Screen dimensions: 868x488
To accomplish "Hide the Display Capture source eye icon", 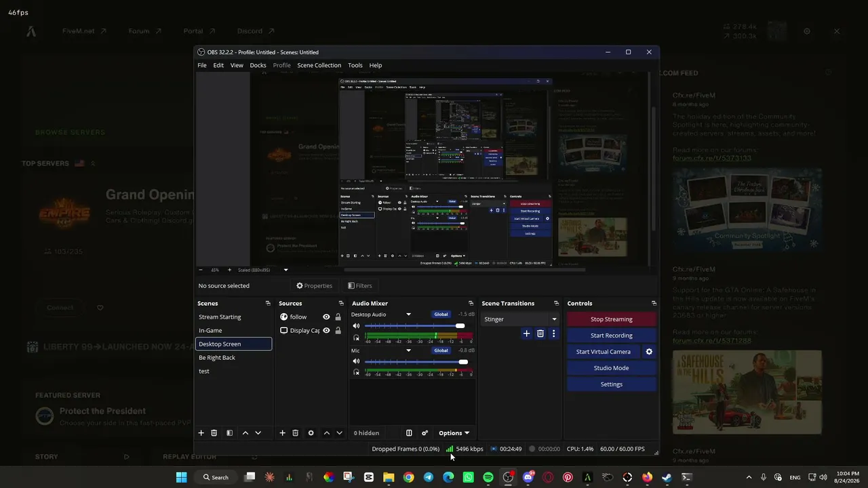I will pos(326,331).
